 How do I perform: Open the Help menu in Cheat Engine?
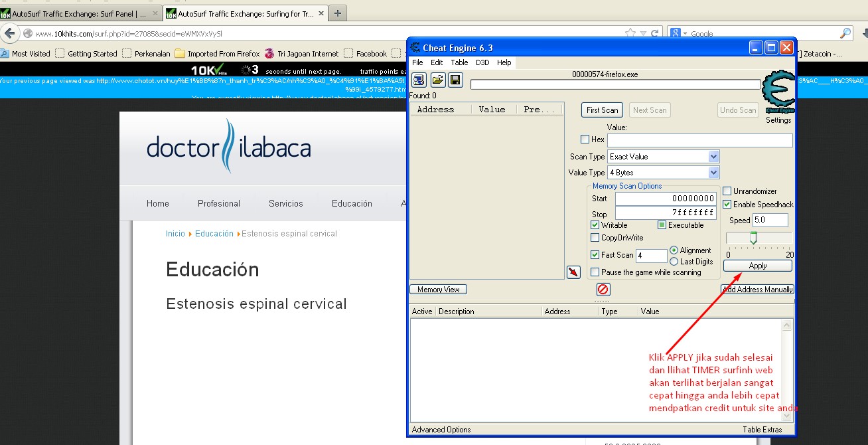click(504, 62)
